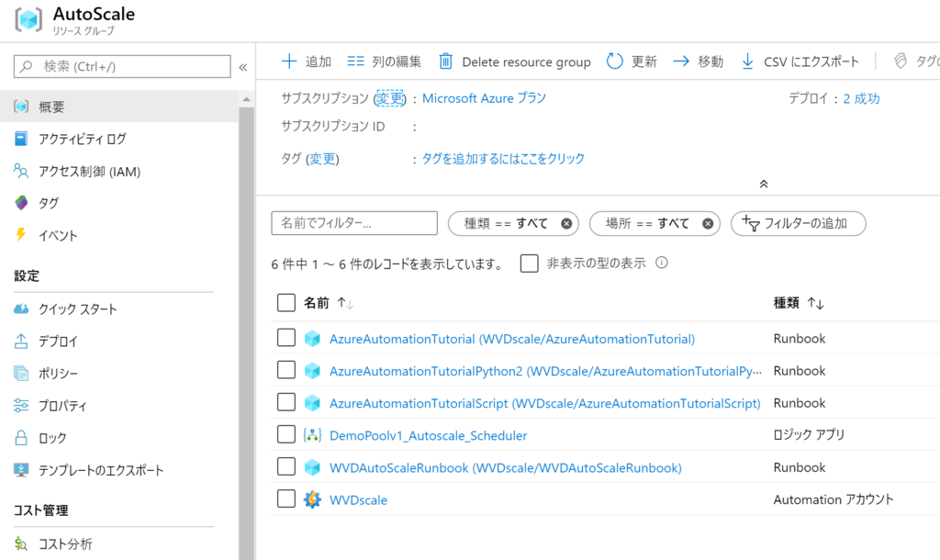Viewport: 940px width, 560px height.
Task: Click タグを追加するにはここをクリック link
Action: tap(503, 159)
